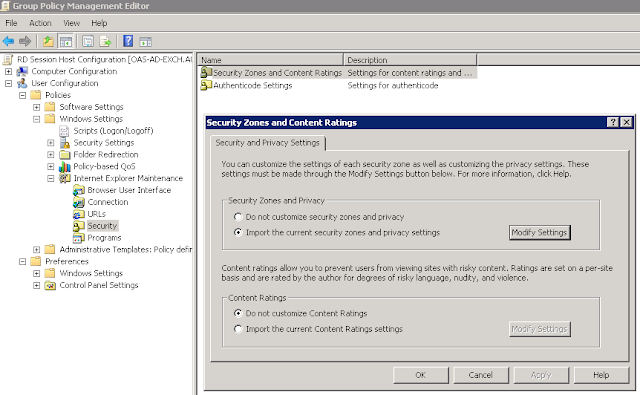Click the Properties toolbar icon
640x395 pixels.
coord(88,41)
